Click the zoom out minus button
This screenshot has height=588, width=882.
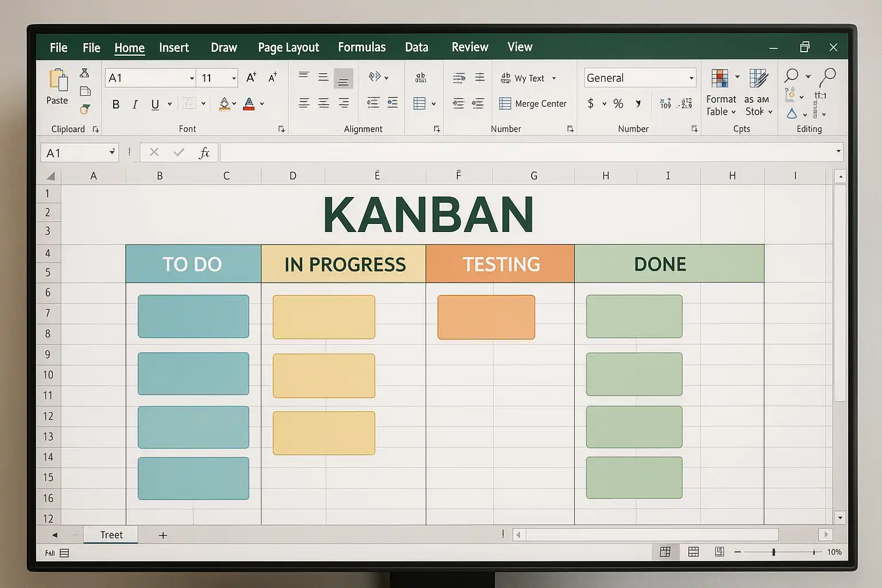click(737, 552)
